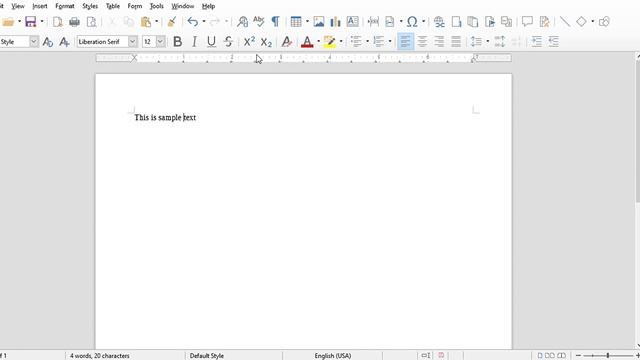This screenshot has height=360, width=640.
Task: Increase the paragraph indent
Action: (x=536, y=42)
